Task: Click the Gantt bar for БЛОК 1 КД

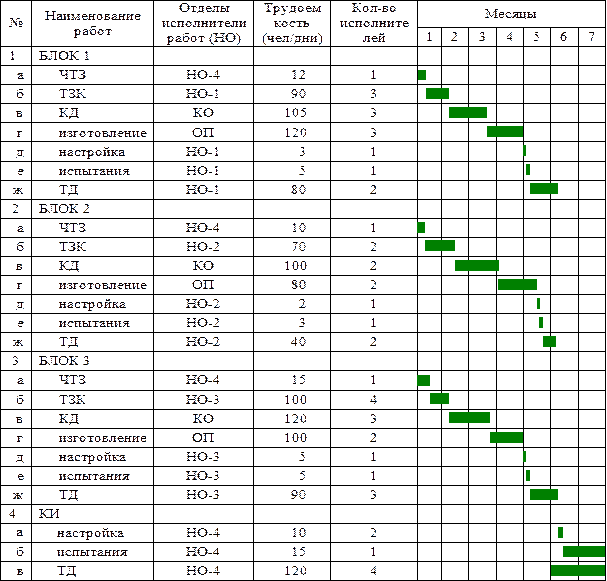Action: (x=468, y=113)
